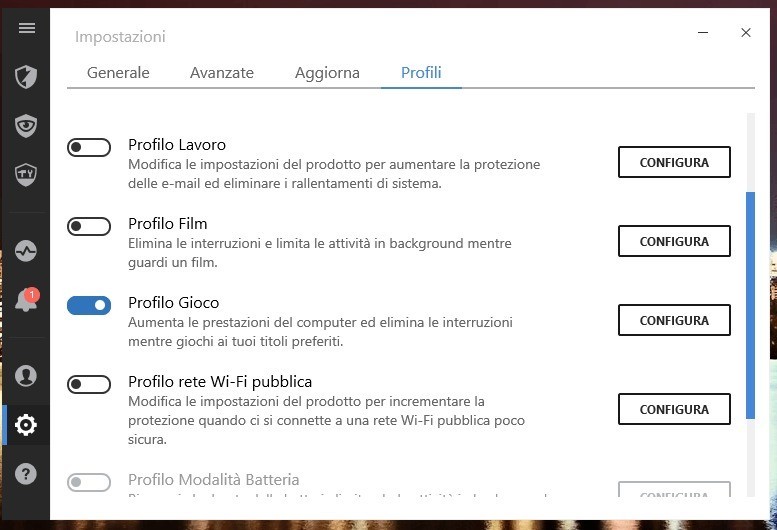The height and width of the screenshot is (530, 777).
Task: Open the Settings gear icon
Action: coord(26,425)
